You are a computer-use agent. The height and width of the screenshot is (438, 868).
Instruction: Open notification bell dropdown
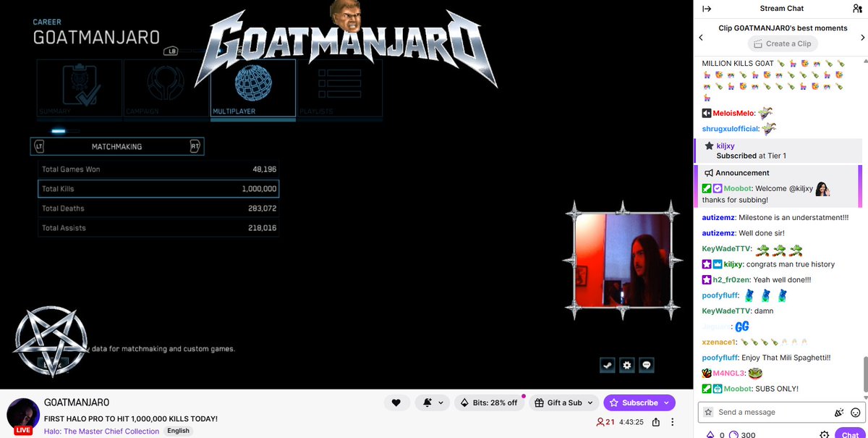click(432, 403)
